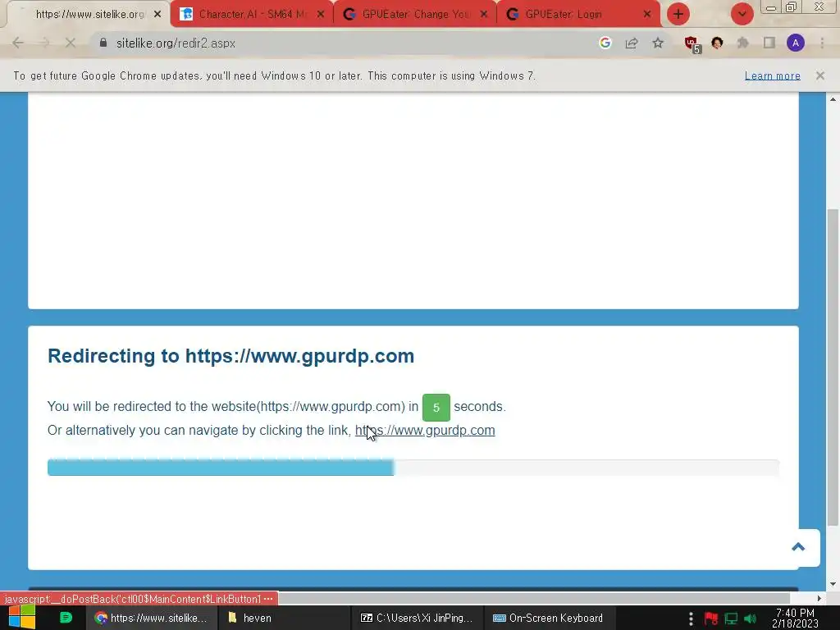840x630 pixels.
Task: Open the extensions puzzle icon
Action: [x=743, y=43]
